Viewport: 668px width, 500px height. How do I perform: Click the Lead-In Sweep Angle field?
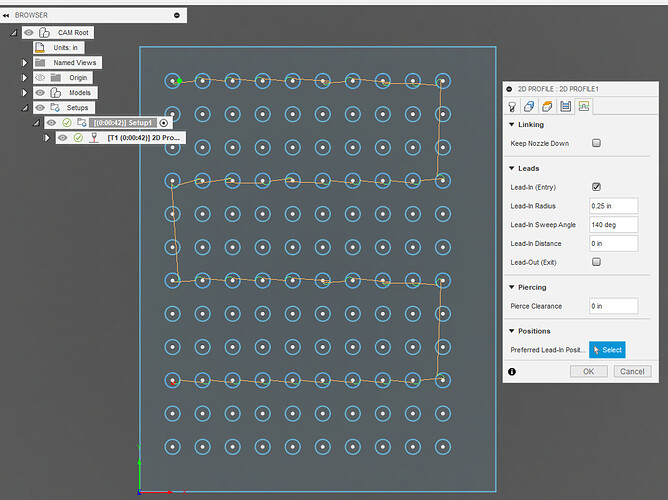613,224
